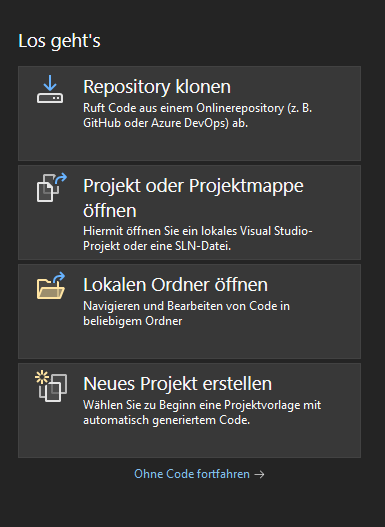The width and height of the screenshot is (385, 527).
Task: Click the arrow beside Ohne Code fortfahren
Action: 259,474
